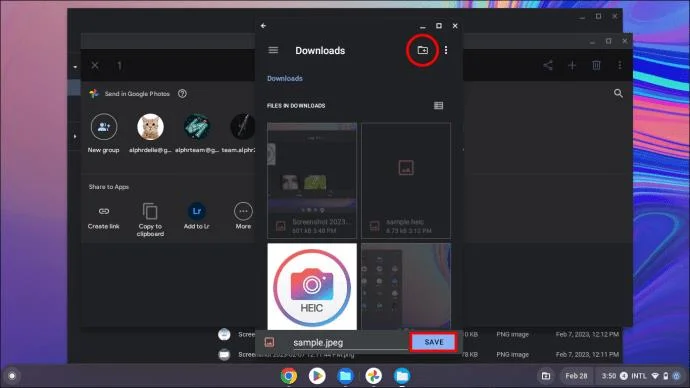Select the HEIC camera logo thumbnail

pyautogui.click(x=312, y=286)
